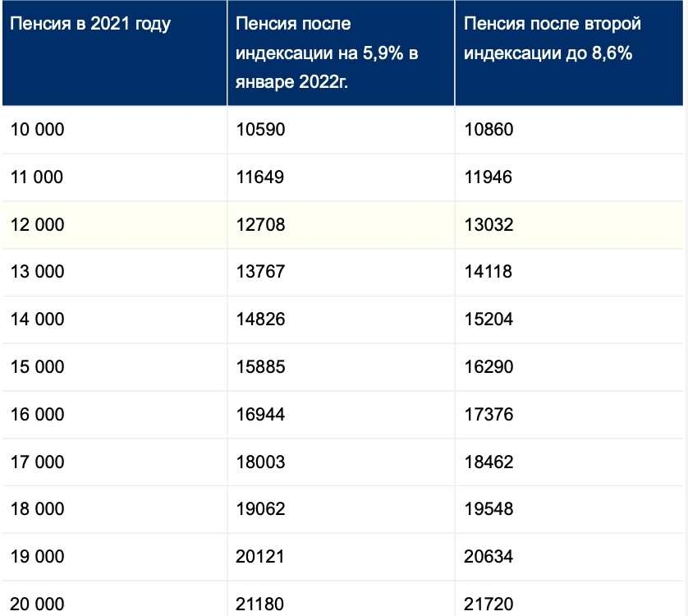Select header 'Пенсия после индексации на 5,9%'
The height and width of the screenshot is (616, 688).
point(326,53)
